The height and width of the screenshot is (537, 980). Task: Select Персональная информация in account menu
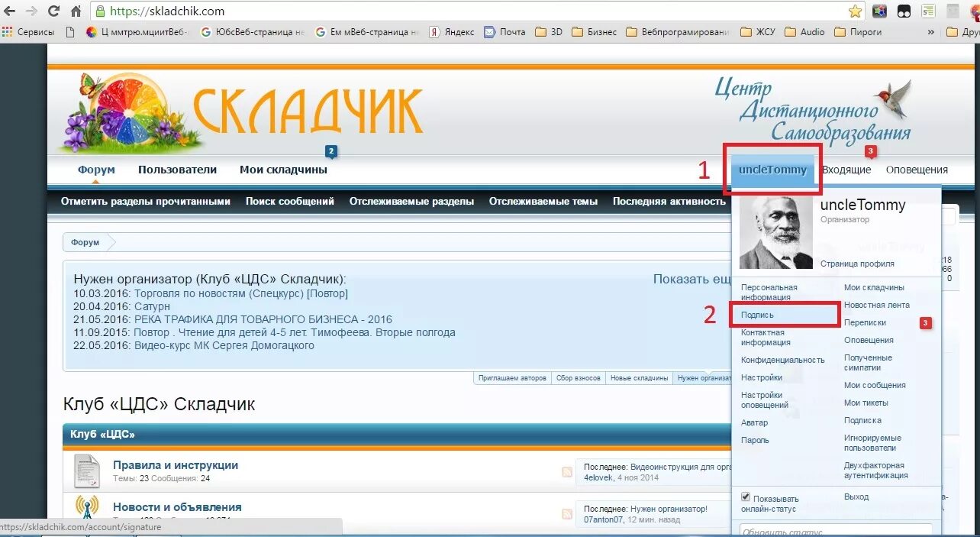[769, 293]
